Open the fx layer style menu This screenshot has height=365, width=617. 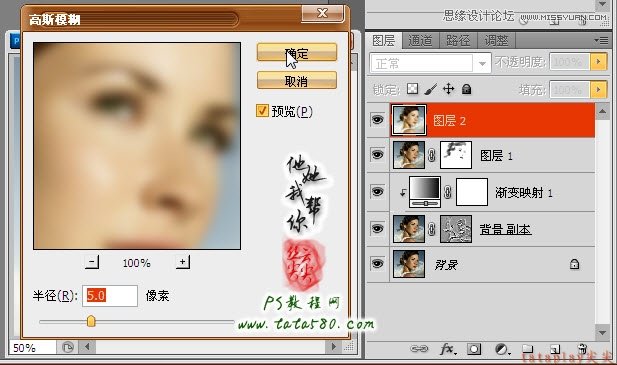(x=448, y=349)
